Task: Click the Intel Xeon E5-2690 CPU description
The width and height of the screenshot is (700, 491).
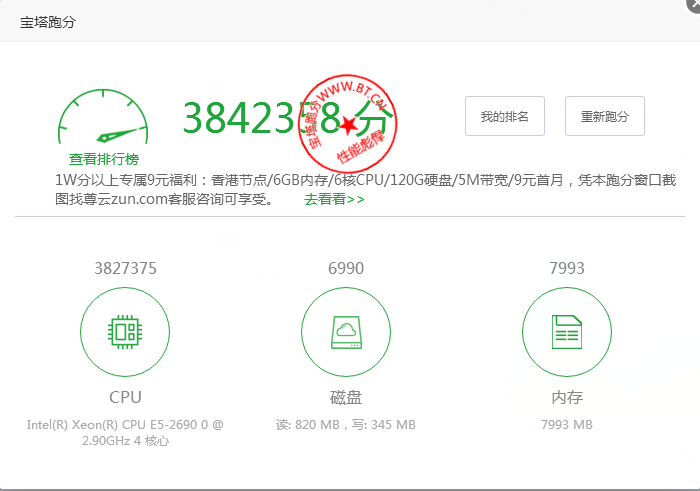Action: pyautogui.click(x=125, y=433)
